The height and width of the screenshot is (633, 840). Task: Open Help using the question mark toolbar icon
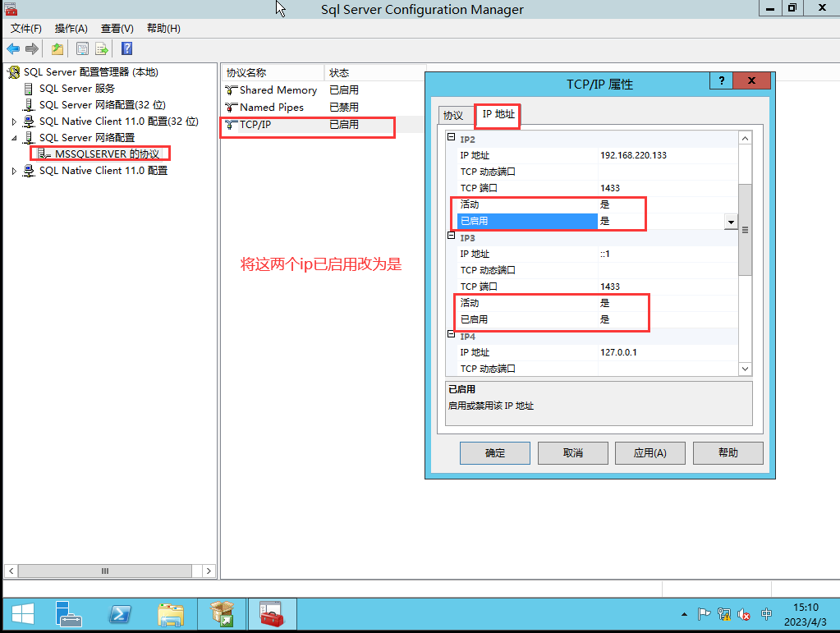click(x=125, y=48)
